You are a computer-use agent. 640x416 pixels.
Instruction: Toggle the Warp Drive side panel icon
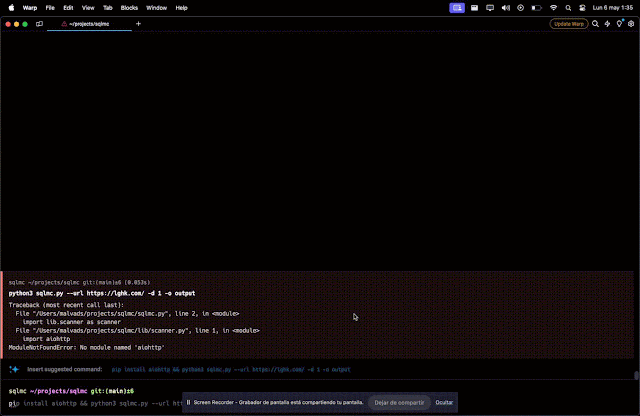click(39, 23)
